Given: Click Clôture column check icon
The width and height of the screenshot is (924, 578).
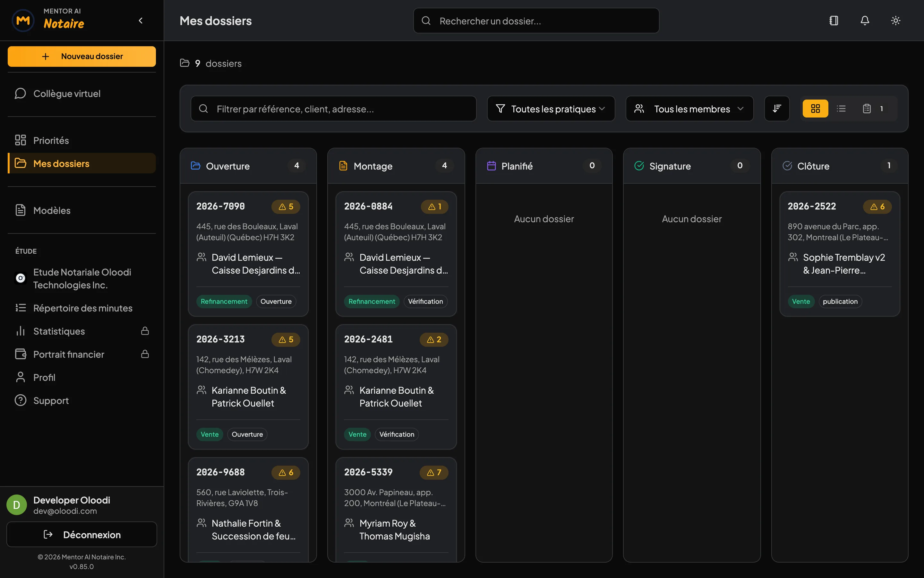Looking at the screenshot, I should coord(787,166).
